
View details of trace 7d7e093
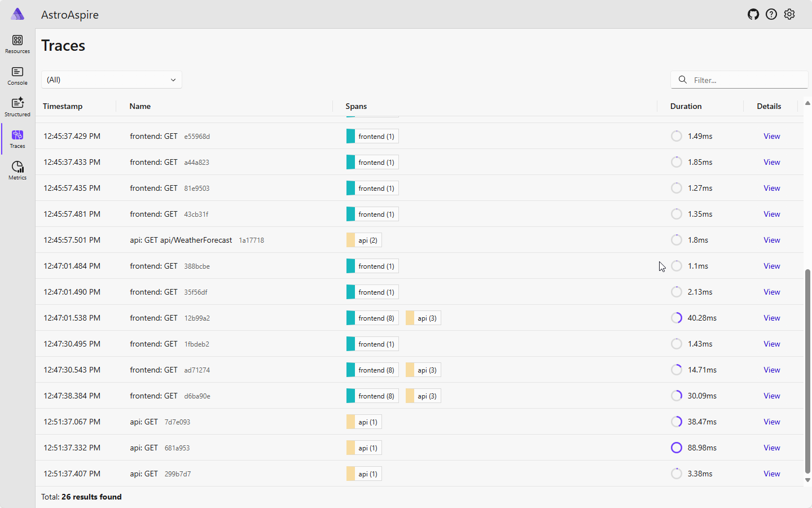[x=772, y=422]
